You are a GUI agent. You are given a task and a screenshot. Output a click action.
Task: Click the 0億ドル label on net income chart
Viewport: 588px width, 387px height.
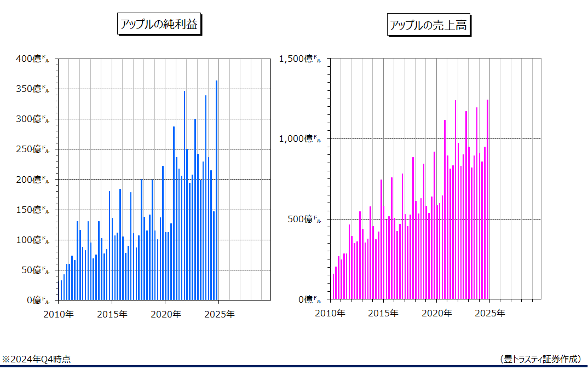(38, 300)
